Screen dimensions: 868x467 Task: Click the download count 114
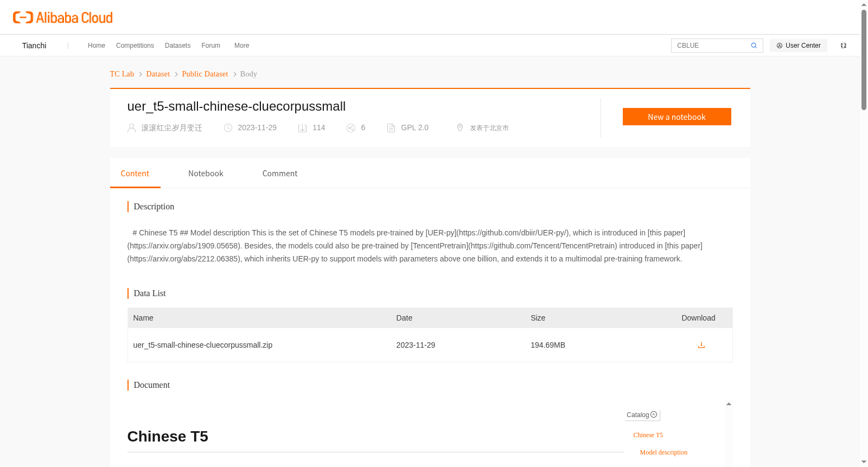(319, 128)
